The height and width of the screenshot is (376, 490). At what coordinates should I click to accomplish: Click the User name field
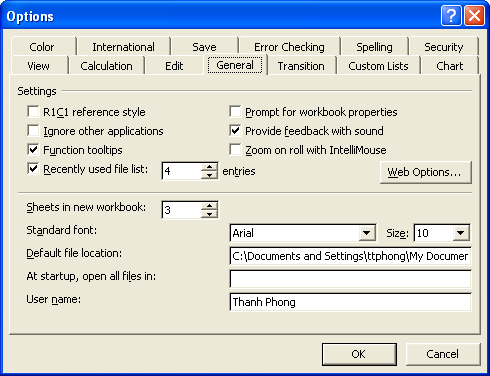click(x=350, y=302)
